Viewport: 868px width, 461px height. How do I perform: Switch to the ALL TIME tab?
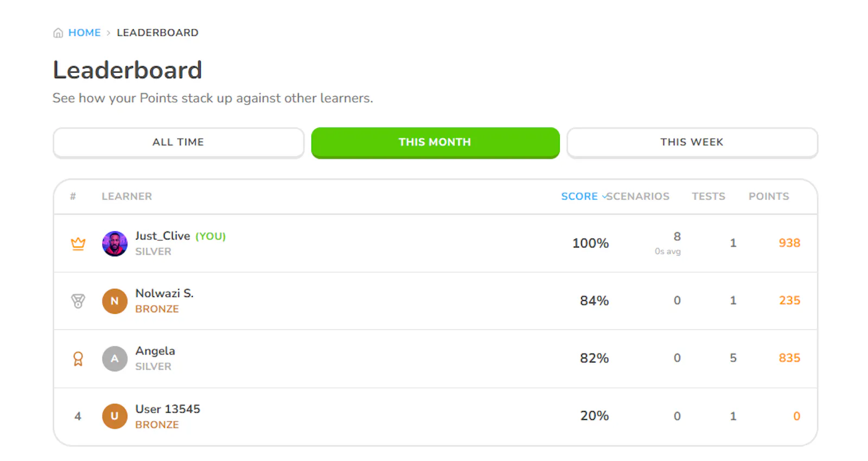click(178, 142)
